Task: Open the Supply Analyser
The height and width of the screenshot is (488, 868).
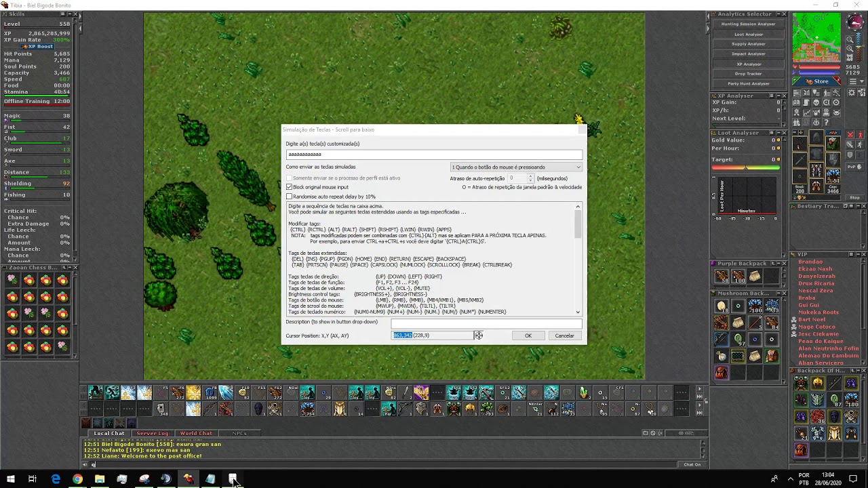Action: 748,44
